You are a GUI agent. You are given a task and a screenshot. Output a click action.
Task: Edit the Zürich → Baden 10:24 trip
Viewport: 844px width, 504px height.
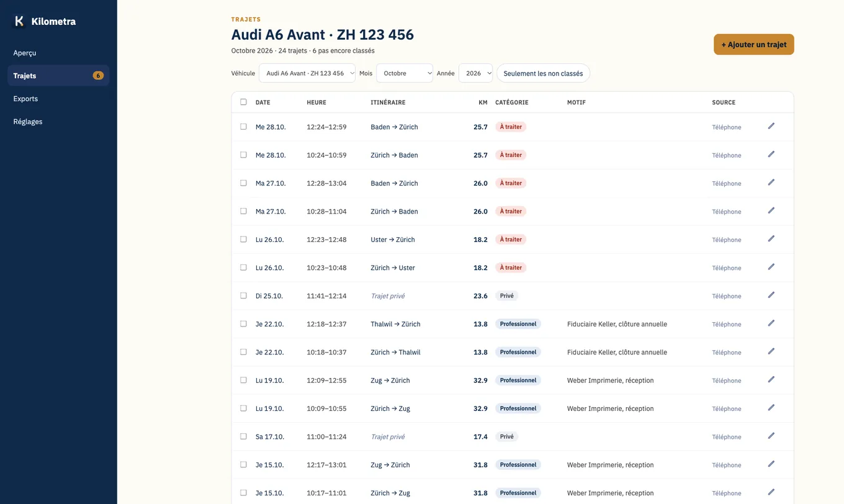tap(771, 154)
